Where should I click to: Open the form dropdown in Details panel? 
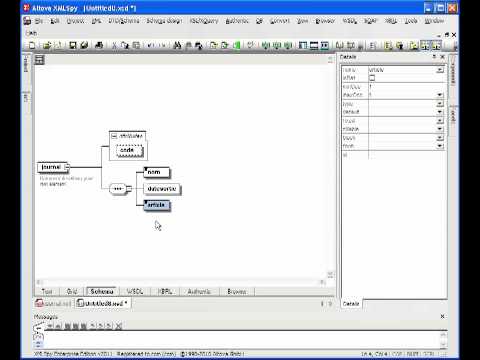click(x=440, y=146)
